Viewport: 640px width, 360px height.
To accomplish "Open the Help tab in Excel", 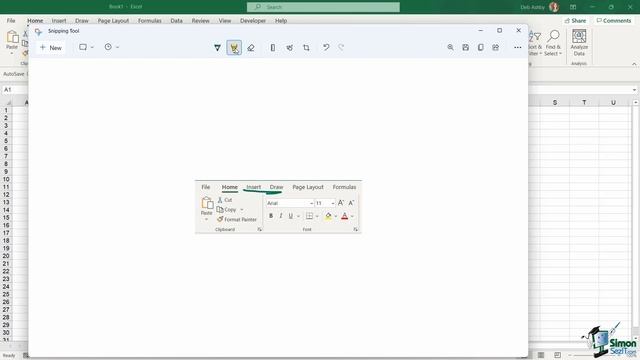I will (281, 20).
